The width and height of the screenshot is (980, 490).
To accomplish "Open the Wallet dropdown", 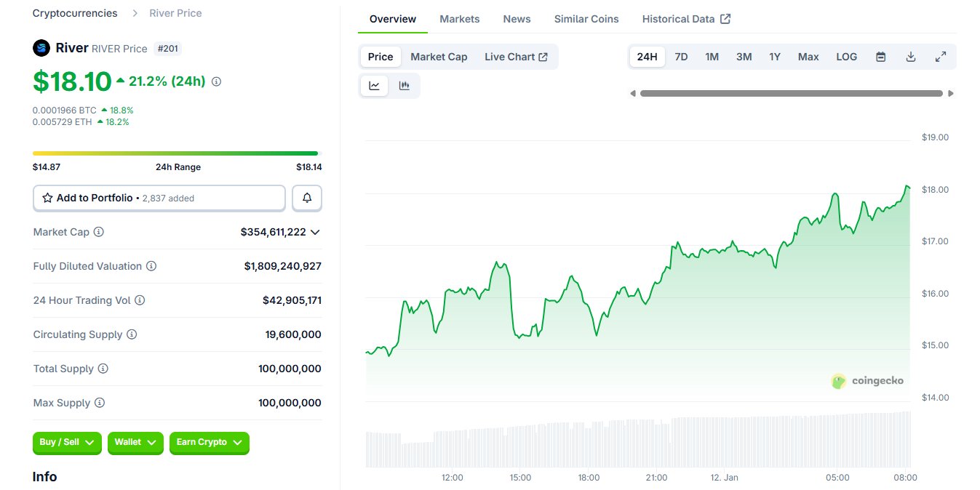I will click(x=135, y=442).
